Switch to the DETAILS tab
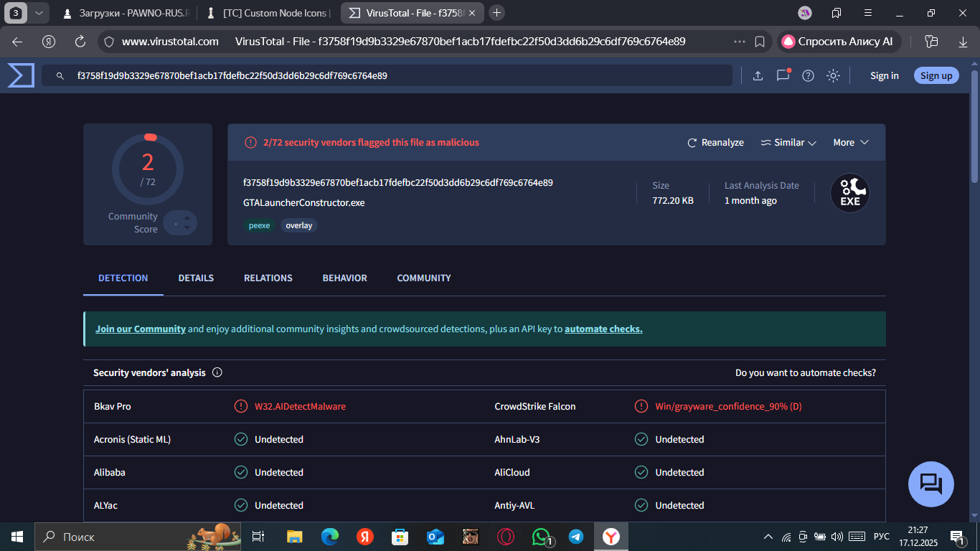 [x=196, y=278]
